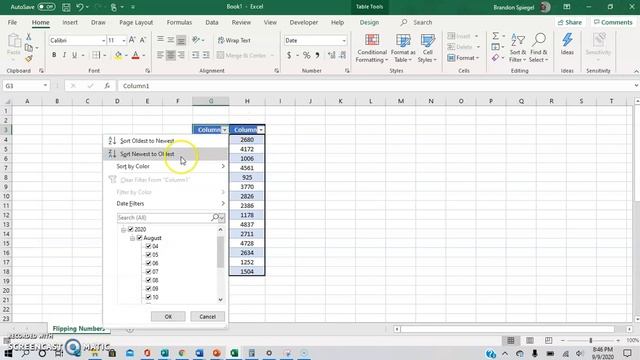Uncheck day 10 checkbox
The height and width of the screenshot is (360, 640).
[148, 297]
